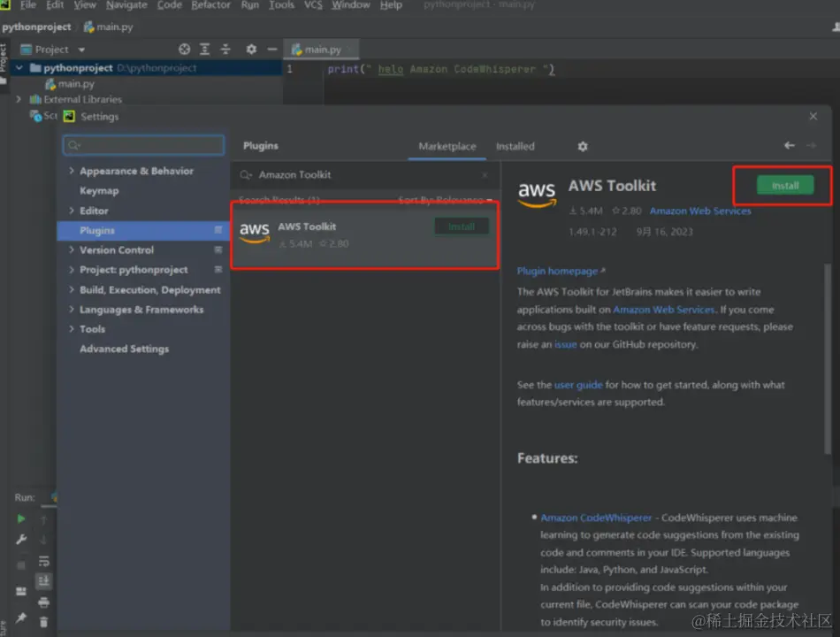Click the plugins gear settings icon
Viewport: 840px width, 637px height.
[582, 146]
